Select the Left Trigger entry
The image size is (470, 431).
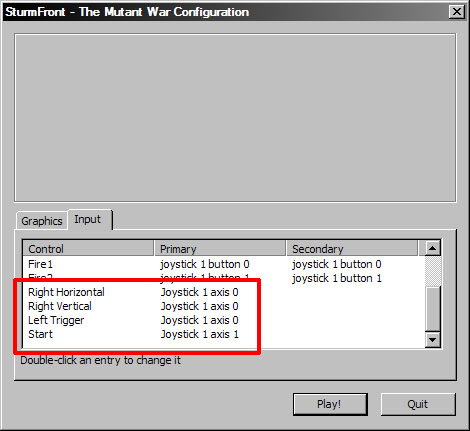pos(56,320)
